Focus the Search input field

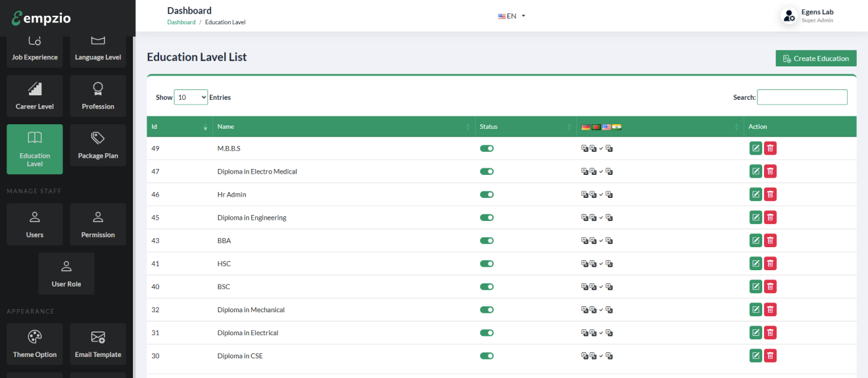(802, 97)
